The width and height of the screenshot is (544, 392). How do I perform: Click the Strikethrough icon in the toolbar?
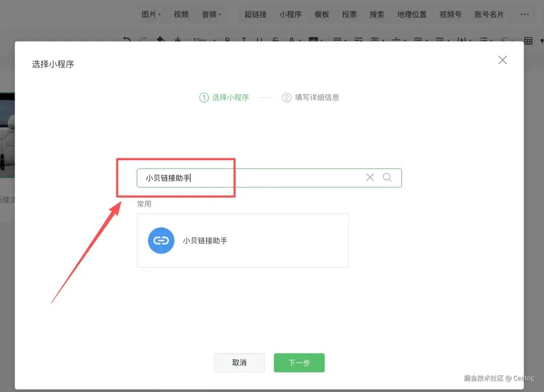pos(276,39)
